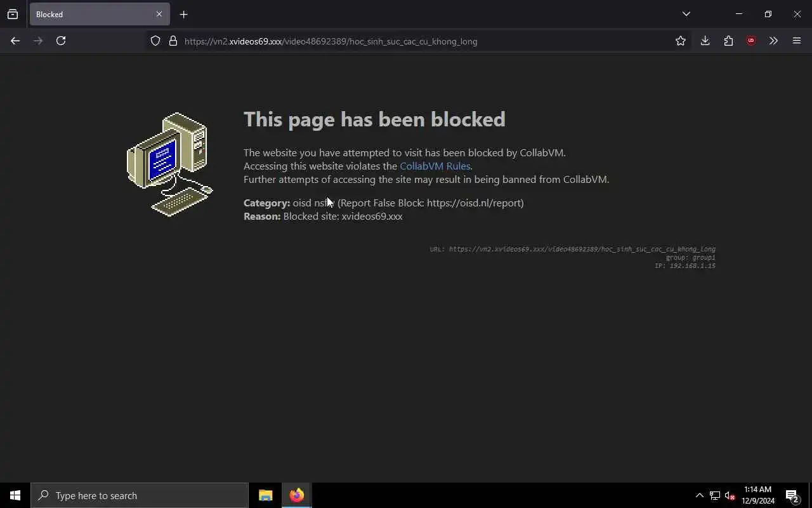Image resolution: width=812 pixels, height=508 pixels.
Task: Reload the blocked page
Action: [x=61, y=41]
